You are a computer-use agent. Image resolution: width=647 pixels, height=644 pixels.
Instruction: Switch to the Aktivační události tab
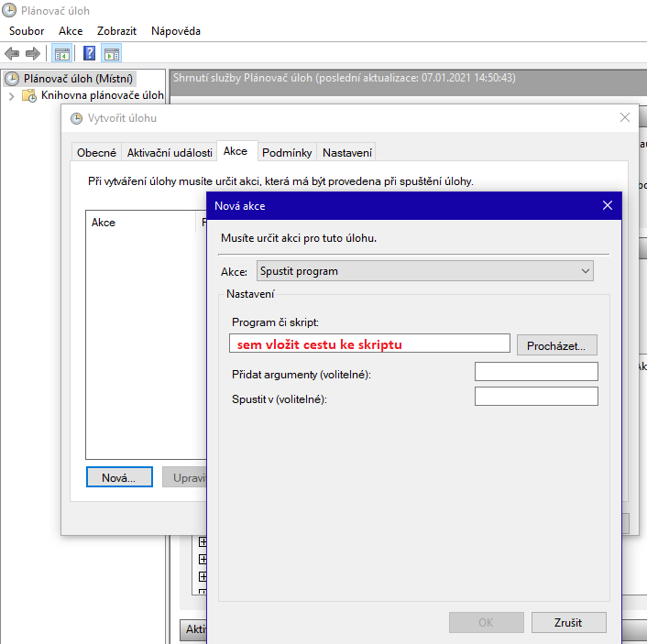click(170, 153)
